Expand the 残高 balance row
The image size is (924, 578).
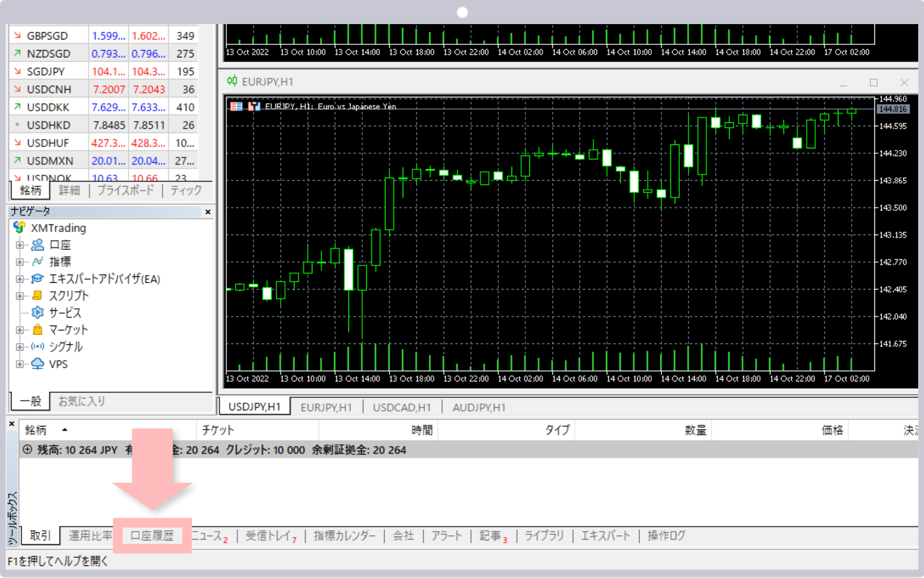pos(27,449)
